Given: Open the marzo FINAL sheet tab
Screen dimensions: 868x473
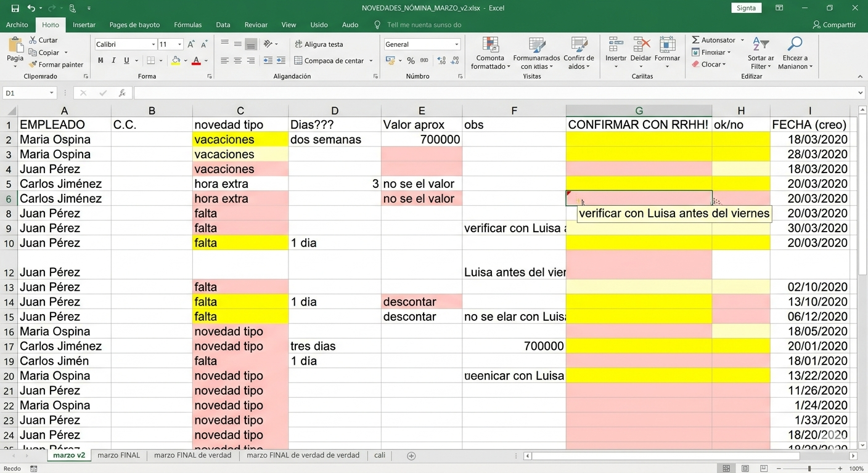Looking at the screenshot, I should [x=118, y=455].
